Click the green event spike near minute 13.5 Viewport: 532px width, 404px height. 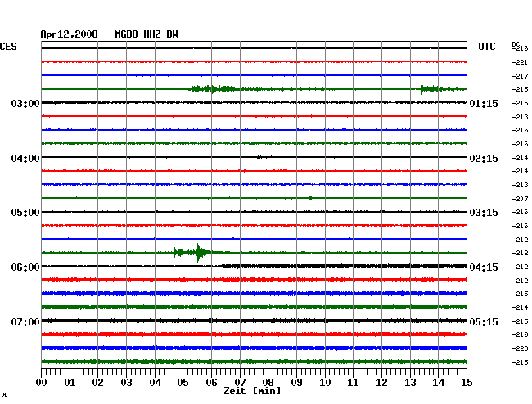(422, 88)
